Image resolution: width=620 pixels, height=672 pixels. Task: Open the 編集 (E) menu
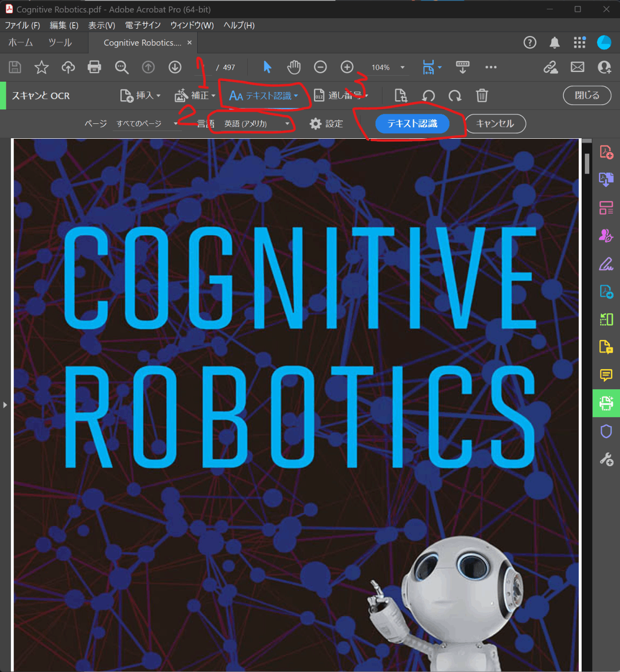pos(64,25)
